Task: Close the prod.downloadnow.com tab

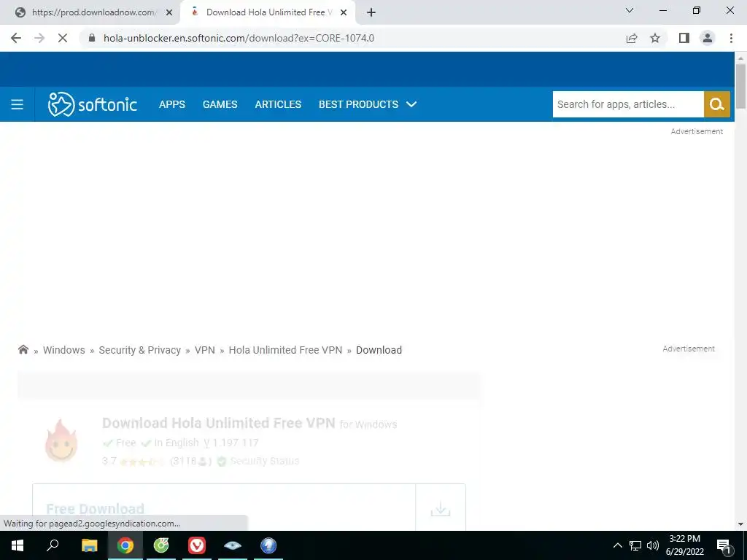Action: pos(169,13)
